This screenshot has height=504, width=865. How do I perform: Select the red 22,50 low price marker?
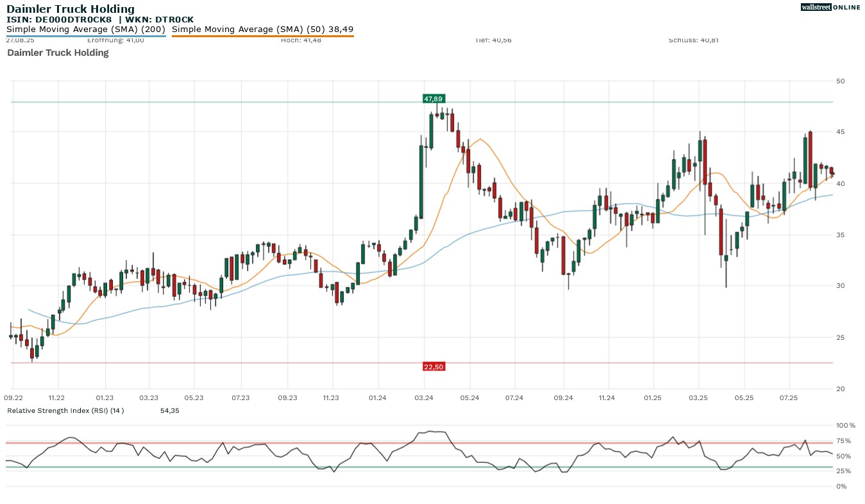click(x=433, y=367)
